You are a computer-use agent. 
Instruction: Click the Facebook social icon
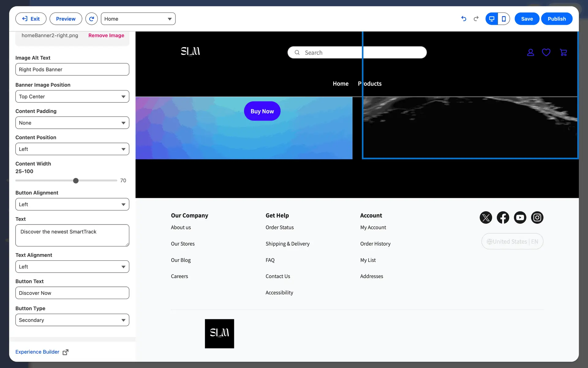[x=503, y=217]
